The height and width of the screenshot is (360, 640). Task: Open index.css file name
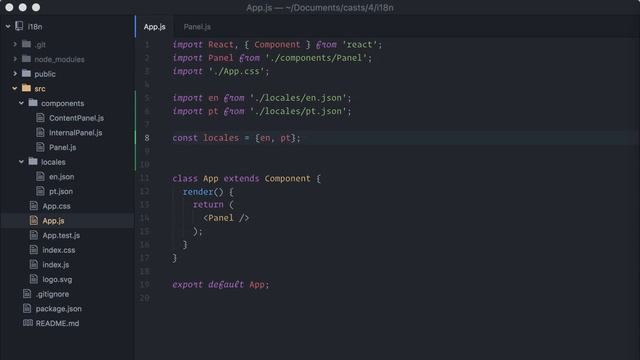59,250
